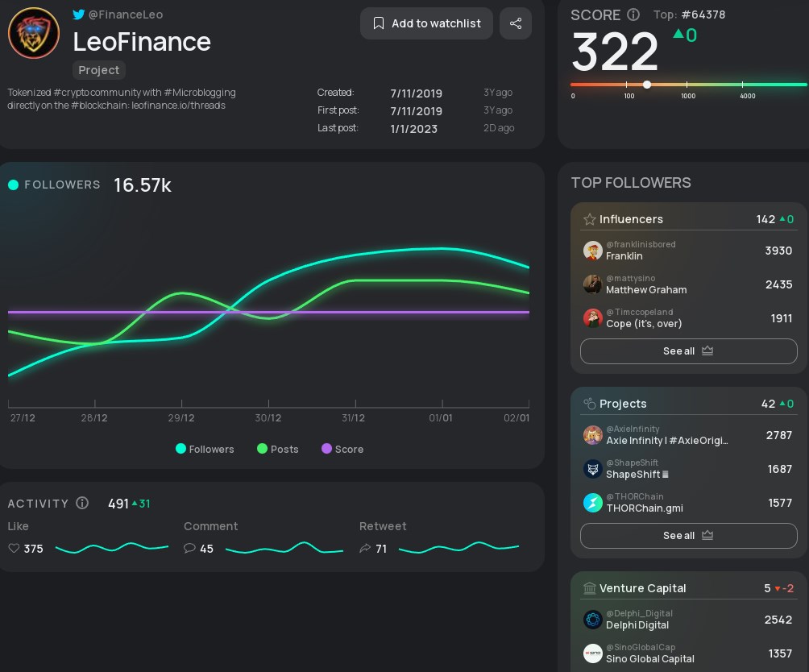Open Cope (it's, over) avatar
The height and width of the screenshot is (672, 809).
click(593, 318)
